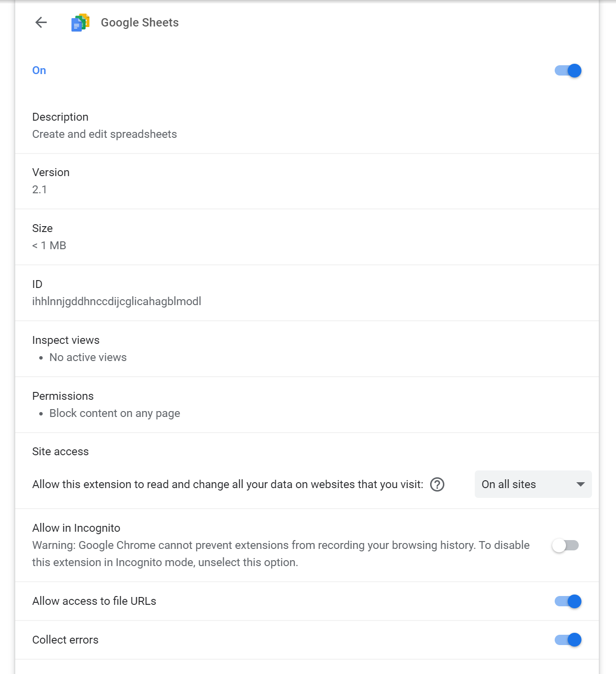The width and height of the screenshot is (616, 674).
Task: Click the Site access heading
Action: tap(60, 452)
